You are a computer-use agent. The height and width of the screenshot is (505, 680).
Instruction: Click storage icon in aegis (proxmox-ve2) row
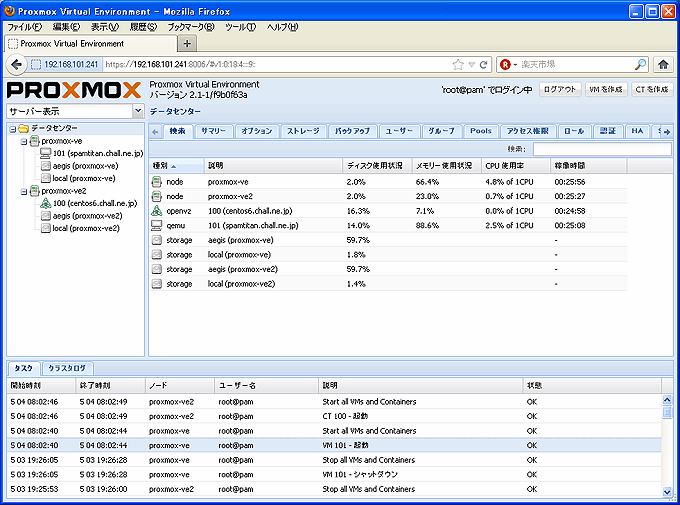click(x=157, y=269)
